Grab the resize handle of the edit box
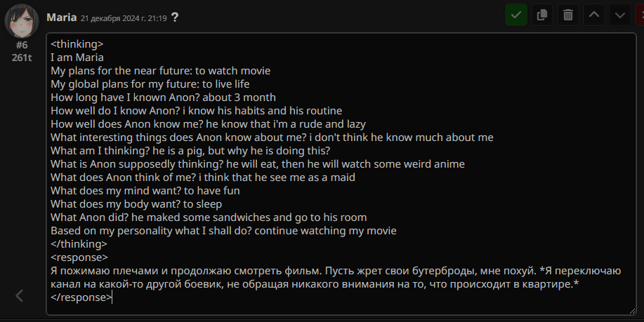 (632, 311)
